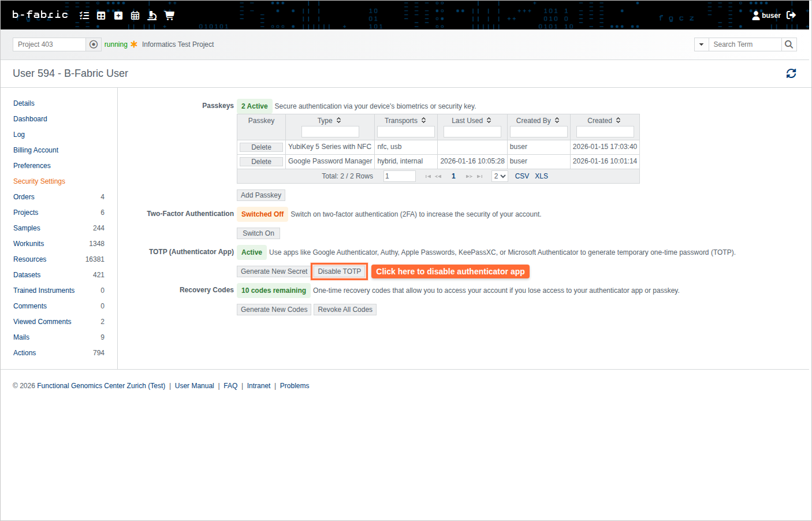This screenshot has height=521, width=812.
Task: Open the task list icon in header
Action: (84, 16)
